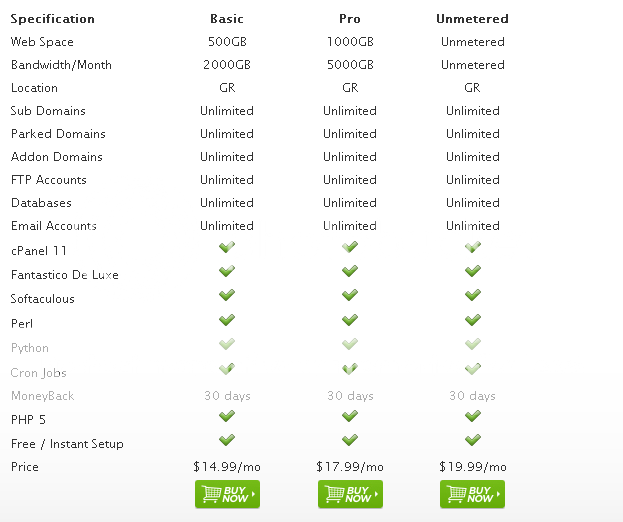Image resolution: width=623 pixels, height=522 pixels.
Task: Click Buy Now button for Pro plan
Action: [350, 494]
